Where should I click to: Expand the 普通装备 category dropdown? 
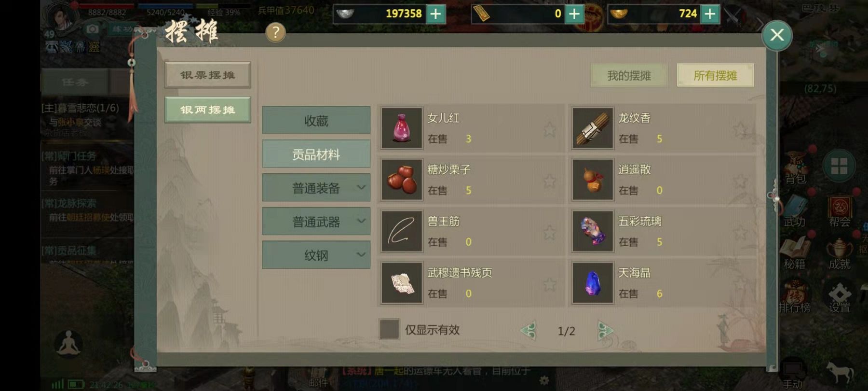316,187
